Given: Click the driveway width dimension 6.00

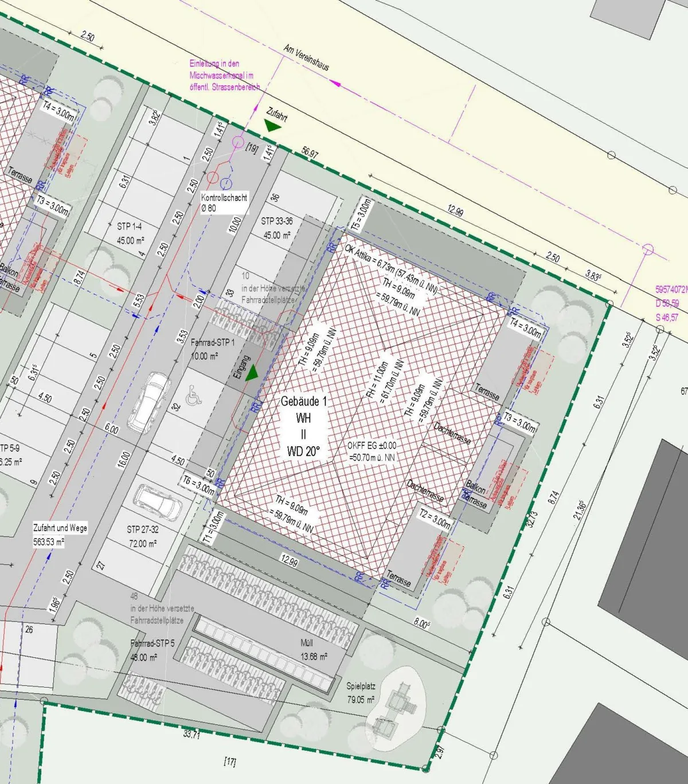Looking at the screenshot, I should (112, 429).
